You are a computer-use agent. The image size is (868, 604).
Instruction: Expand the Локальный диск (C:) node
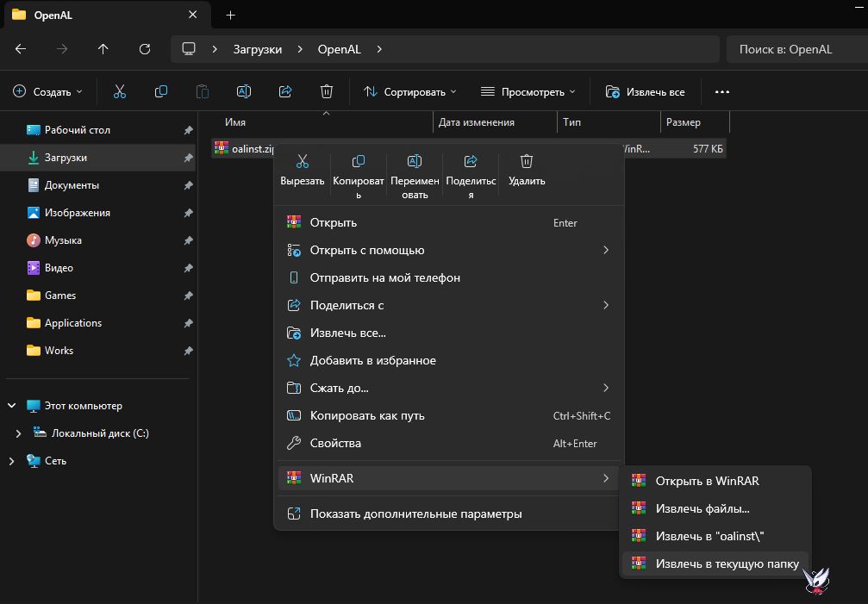[x=18, y=433]
